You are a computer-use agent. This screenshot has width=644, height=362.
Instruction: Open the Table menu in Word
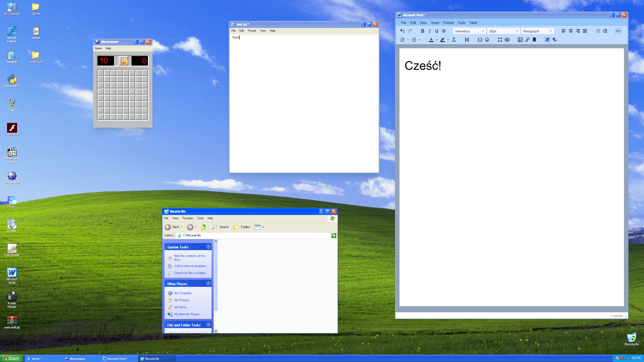pos(473,23)
